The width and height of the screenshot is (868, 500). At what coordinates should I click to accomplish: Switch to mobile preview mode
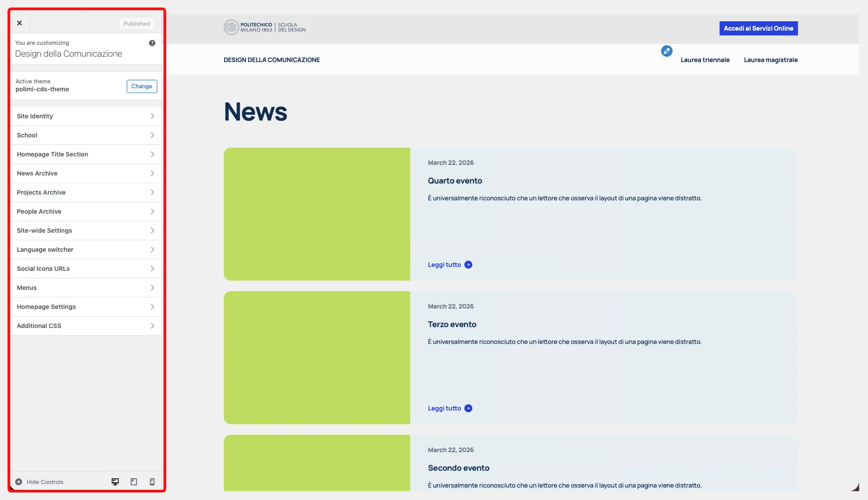[152, 482]
